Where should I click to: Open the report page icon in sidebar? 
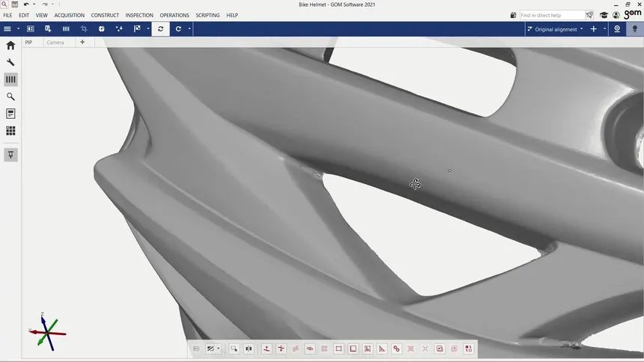10,114
